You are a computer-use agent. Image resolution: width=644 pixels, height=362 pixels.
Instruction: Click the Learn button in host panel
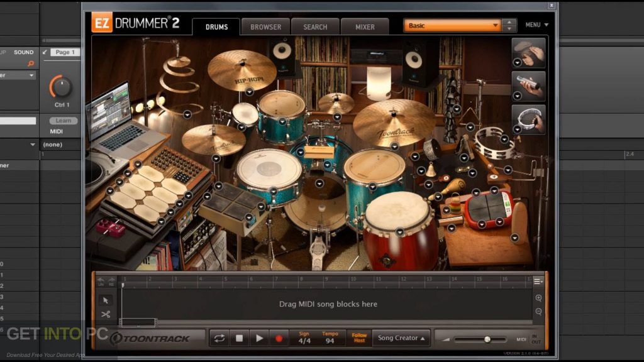(x=64, y=121)
